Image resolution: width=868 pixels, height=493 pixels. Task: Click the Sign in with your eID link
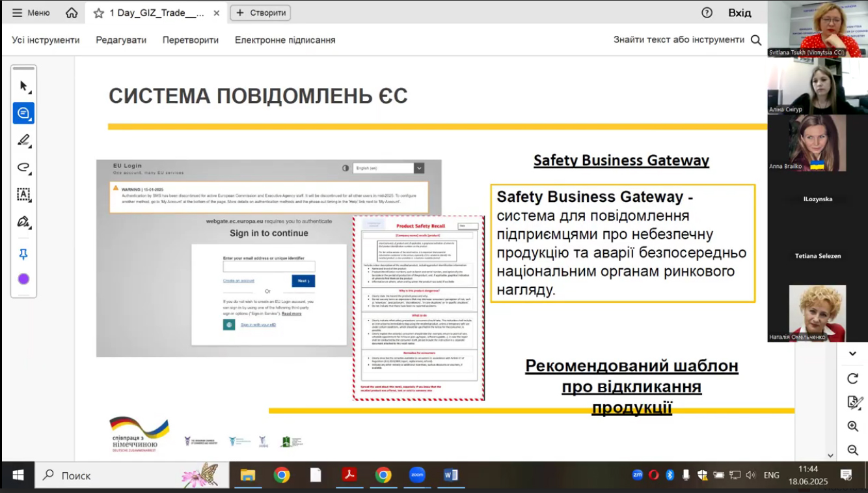(258, 324)
